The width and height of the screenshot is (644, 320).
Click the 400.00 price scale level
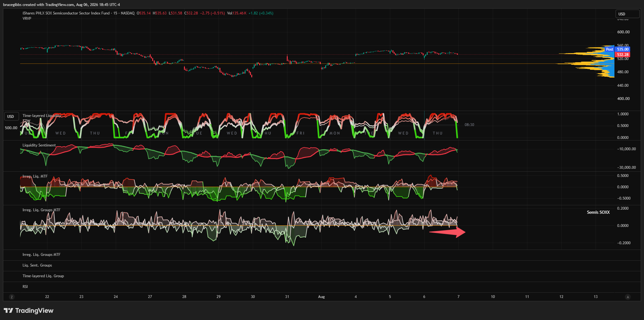[624, 99]
